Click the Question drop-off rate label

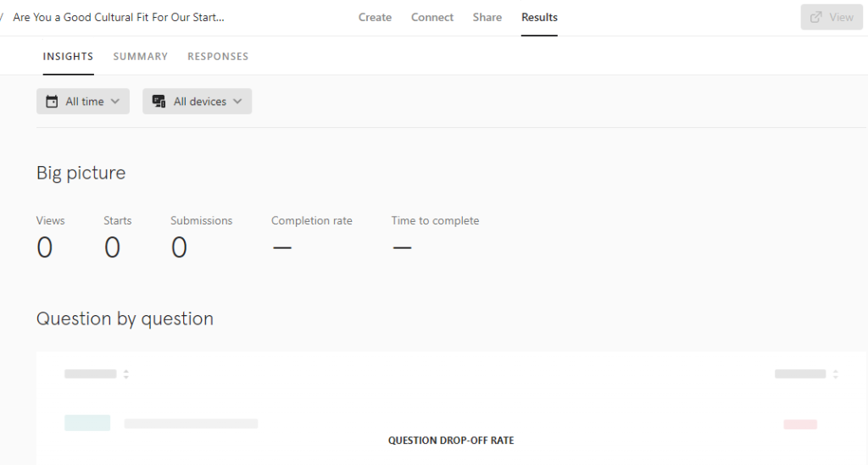tap(451, 440)
